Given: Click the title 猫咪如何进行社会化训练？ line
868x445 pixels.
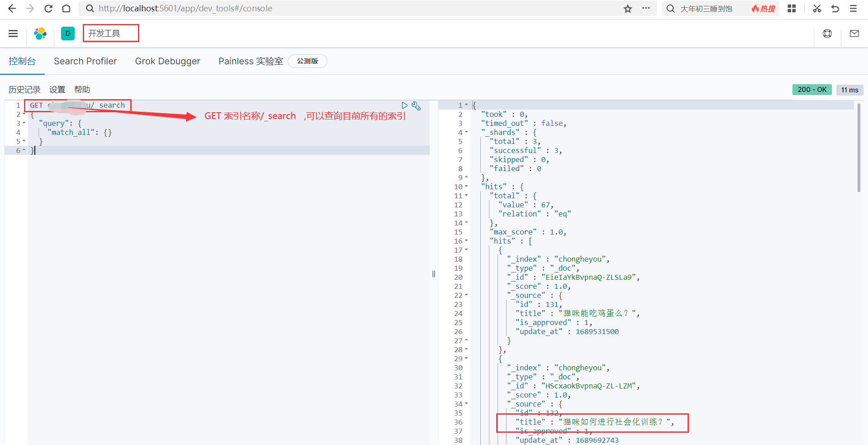Looking at the screenshot, I should [x=594, y=422].
